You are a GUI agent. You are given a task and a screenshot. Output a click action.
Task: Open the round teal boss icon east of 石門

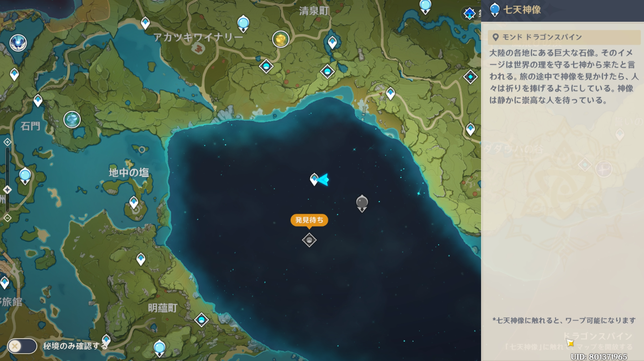coord(72,119)
